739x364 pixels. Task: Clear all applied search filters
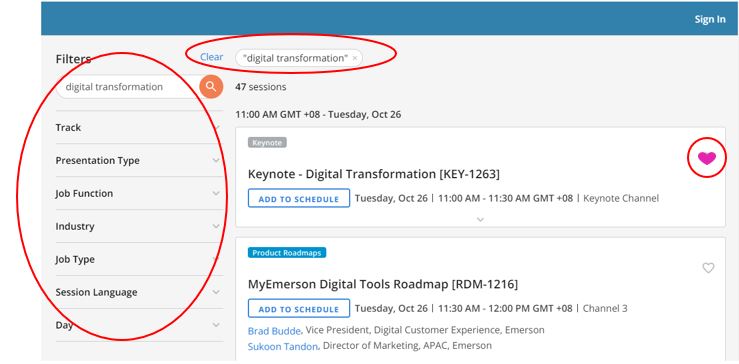pyautogui.click(x=212, y=57)
